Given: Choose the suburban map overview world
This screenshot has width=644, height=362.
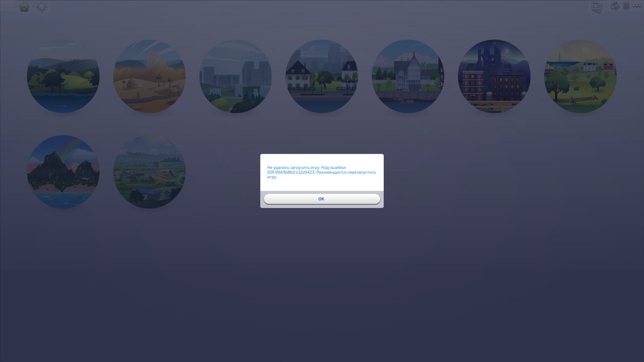Looking at the screenshot, I should coord(149,172).
